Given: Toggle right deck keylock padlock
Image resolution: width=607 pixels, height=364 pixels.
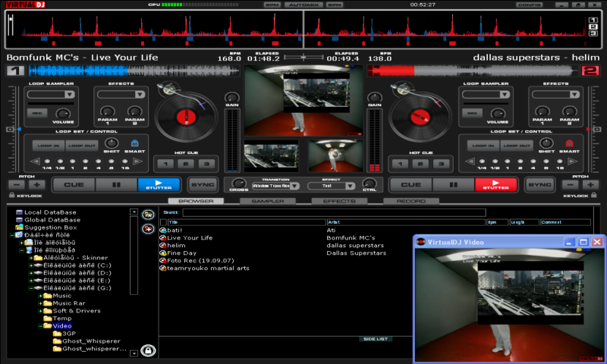Looking at the screenshot, I should [x=594, y=196].
